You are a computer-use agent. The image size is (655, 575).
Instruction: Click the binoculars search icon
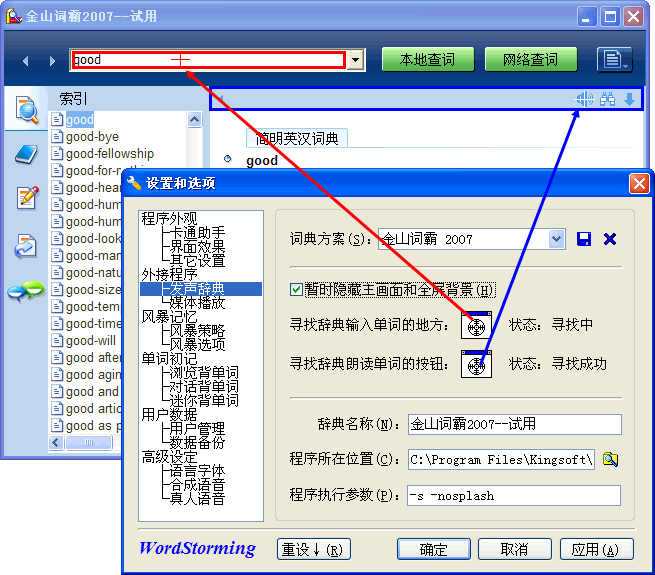607,99
